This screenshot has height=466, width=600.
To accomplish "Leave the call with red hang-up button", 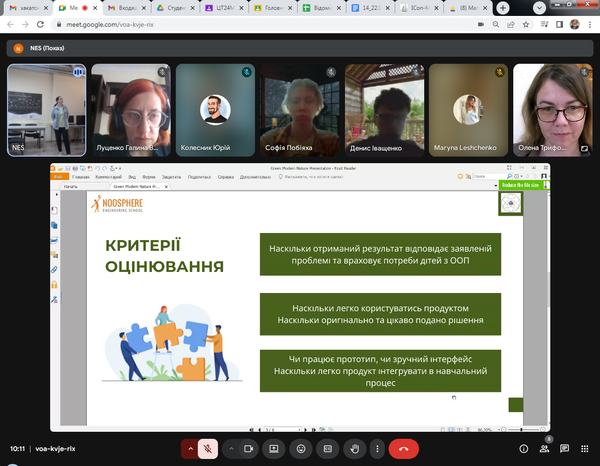I will 403,449.
